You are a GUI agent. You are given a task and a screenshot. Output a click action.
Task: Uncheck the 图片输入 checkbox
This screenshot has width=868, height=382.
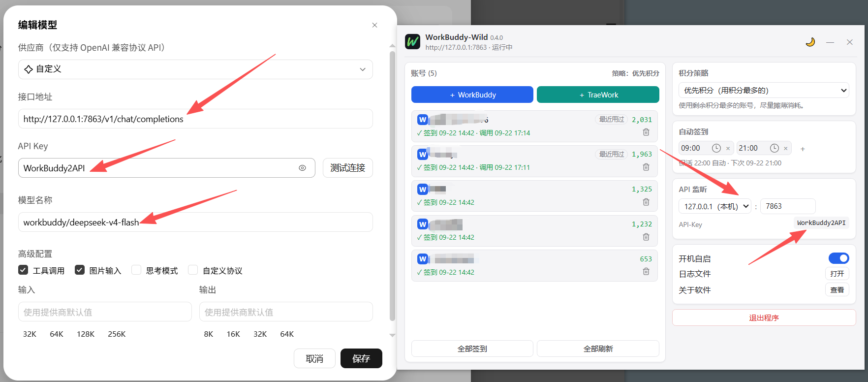click(80, 270)
